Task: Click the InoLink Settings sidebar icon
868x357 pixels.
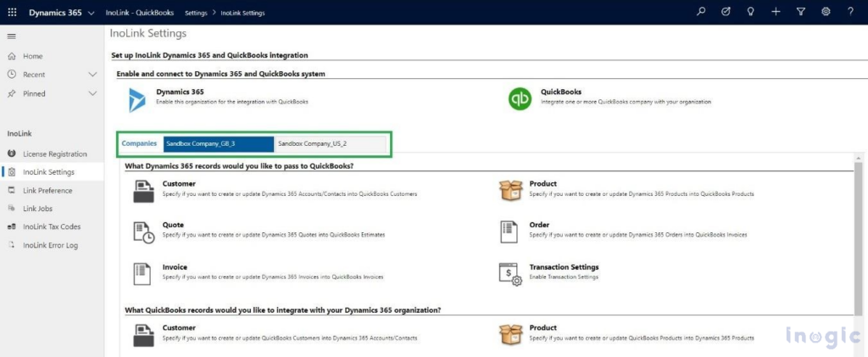Action: click(12, 172)
